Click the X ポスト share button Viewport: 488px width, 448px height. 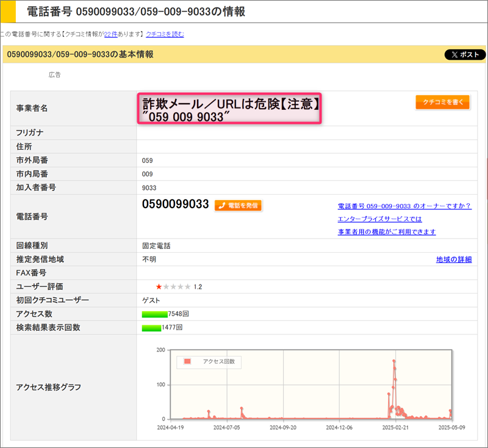tap(465, 54)
